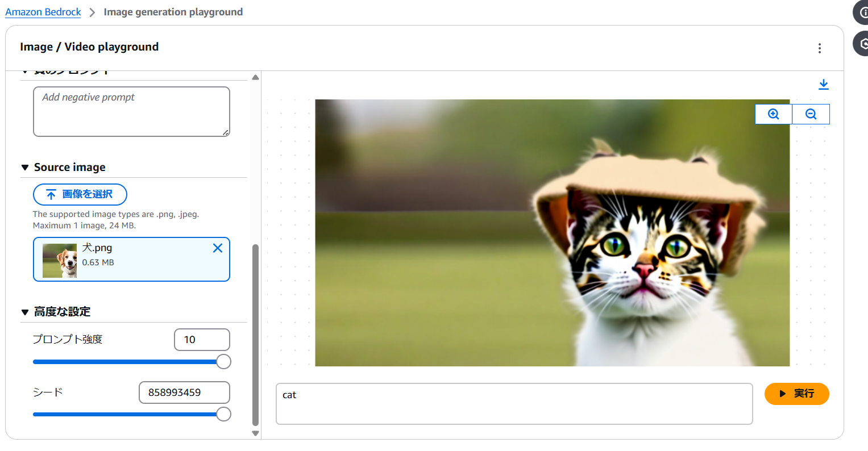This screenshot has width=868, height=451.
Task: Edit the シード value field
Action: point(184,392)
